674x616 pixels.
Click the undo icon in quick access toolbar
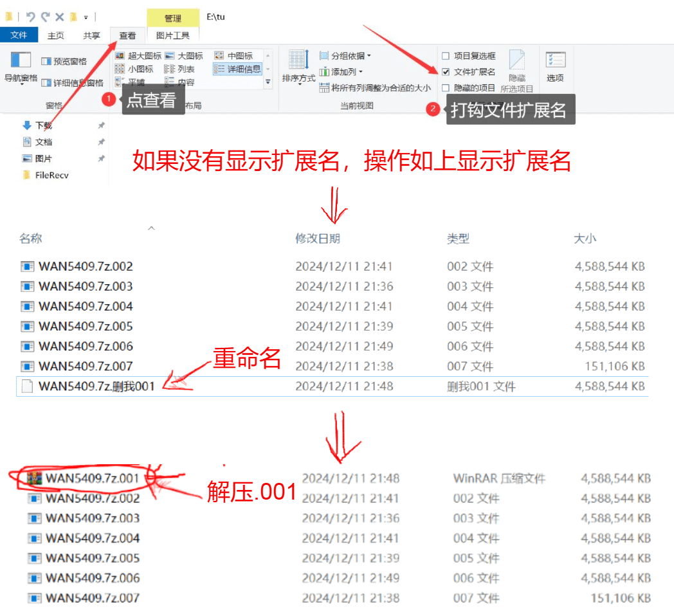tap(30, 17)
